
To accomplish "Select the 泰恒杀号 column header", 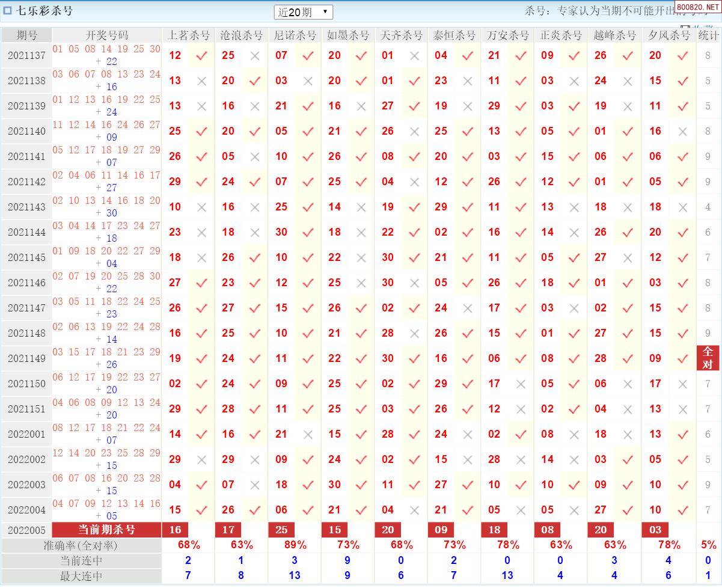I will 454,35.
